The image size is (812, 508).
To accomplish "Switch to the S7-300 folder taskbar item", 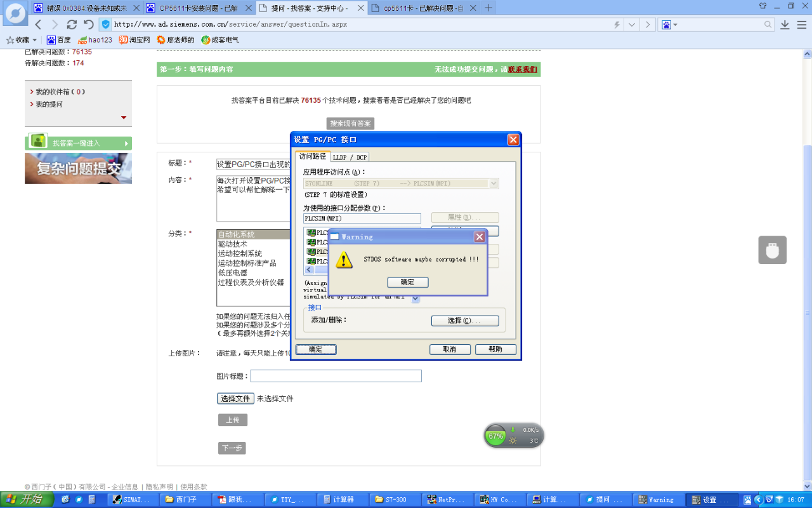I will [x=395, y=500].
